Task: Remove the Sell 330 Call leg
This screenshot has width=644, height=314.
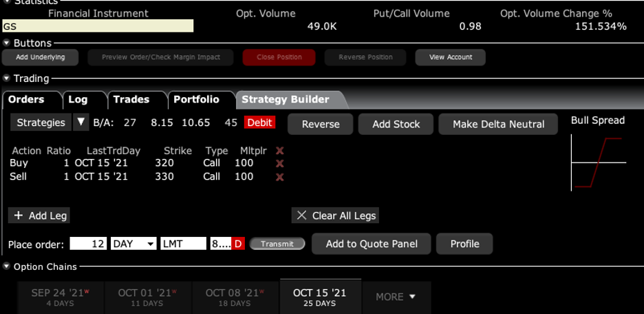Action: (279, 177)
